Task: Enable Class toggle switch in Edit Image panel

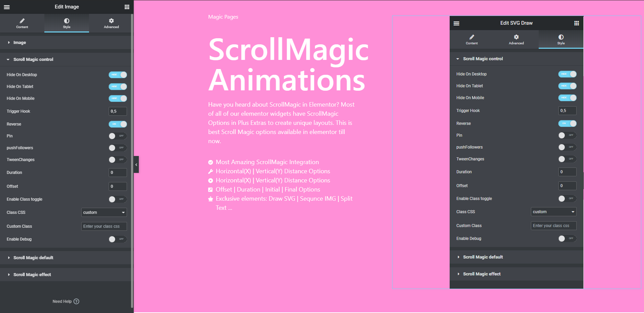Action: 118,199
